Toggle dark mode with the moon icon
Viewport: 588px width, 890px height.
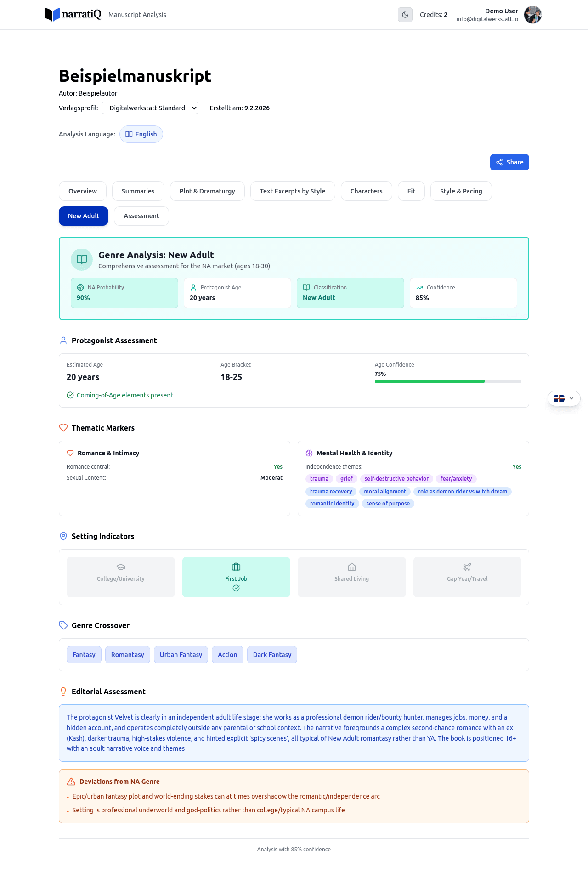pyautogui.click(x=405, y=15)
